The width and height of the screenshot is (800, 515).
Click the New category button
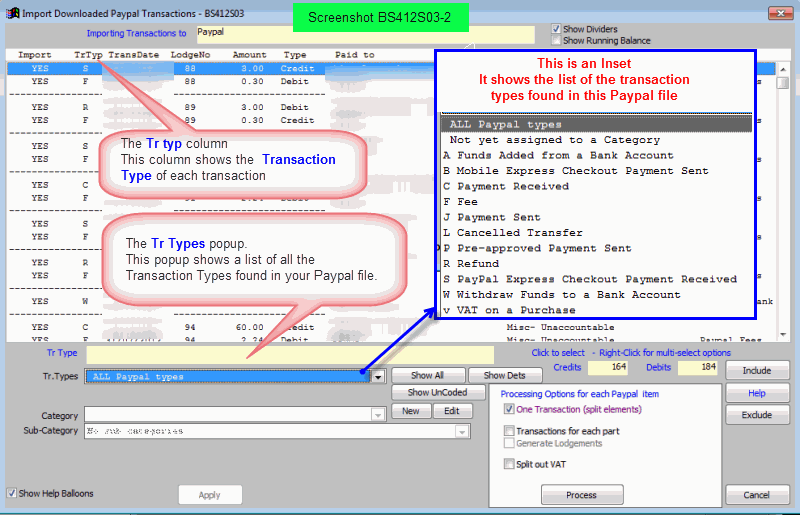point(411,411)
